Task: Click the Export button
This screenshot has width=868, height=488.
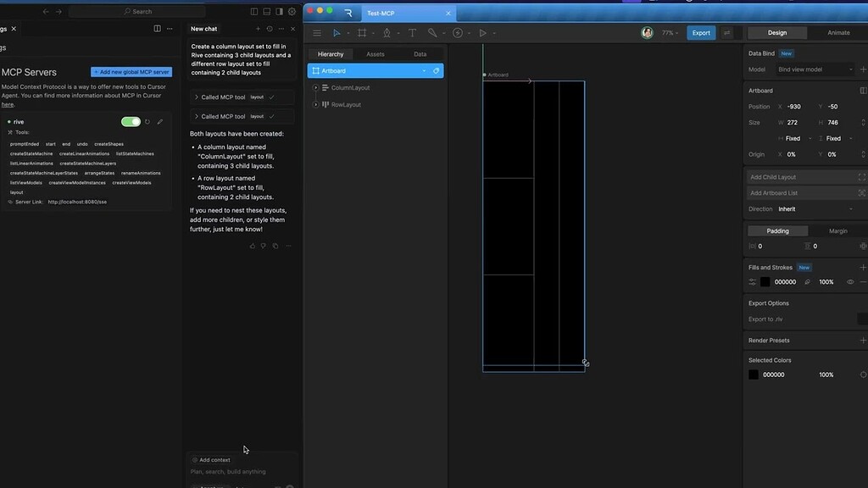Action: [700, 32]
